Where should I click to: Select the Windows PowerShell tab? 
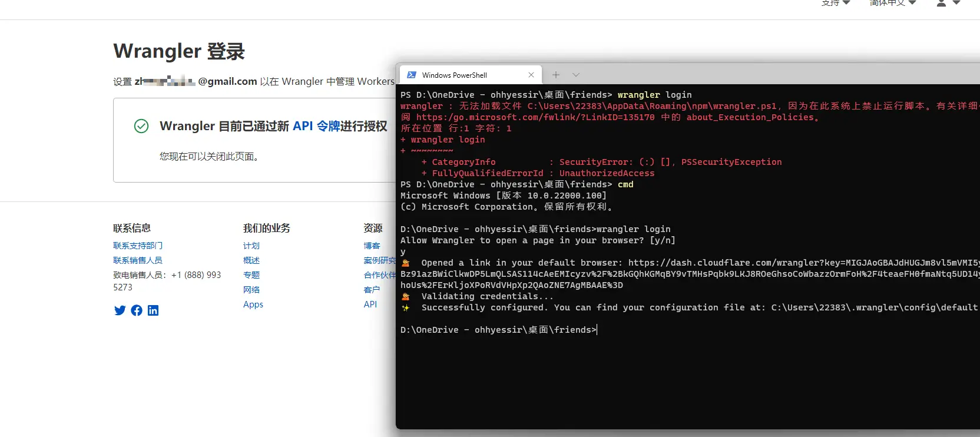(471, 75)
